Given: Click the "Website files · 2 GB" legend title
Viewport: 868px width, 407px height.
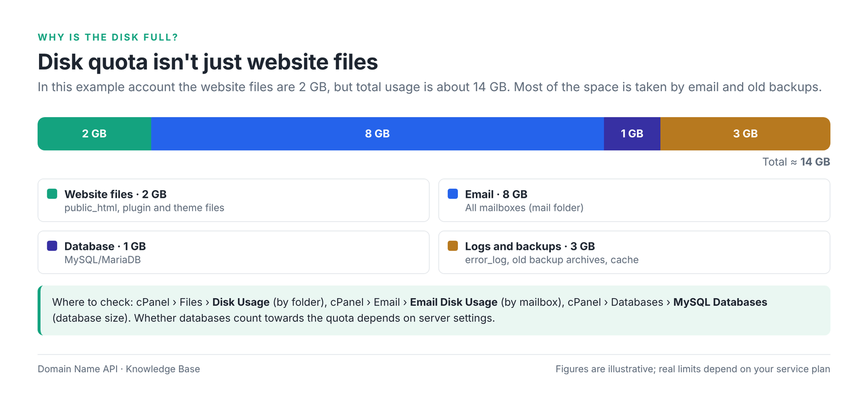Looking at the screenshot, I should [116, 194].
